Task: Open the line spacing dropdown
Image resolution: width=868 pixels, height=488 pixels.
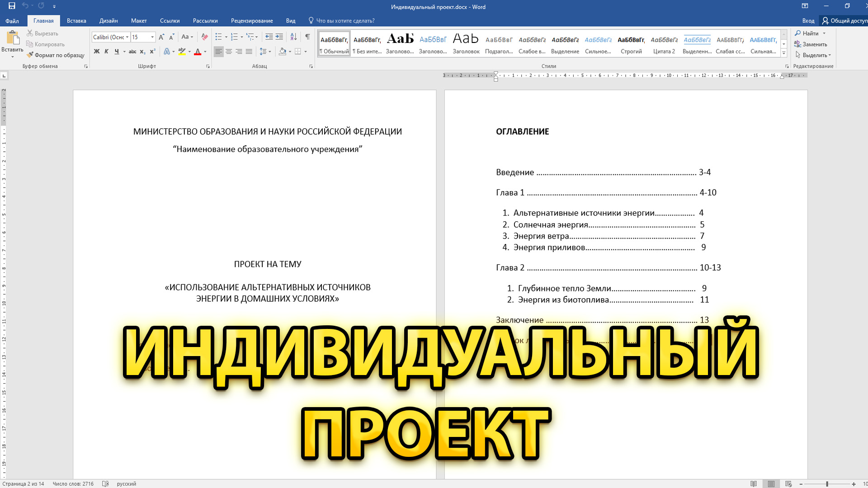Action: pyautogui.click(x=270, y=51)
